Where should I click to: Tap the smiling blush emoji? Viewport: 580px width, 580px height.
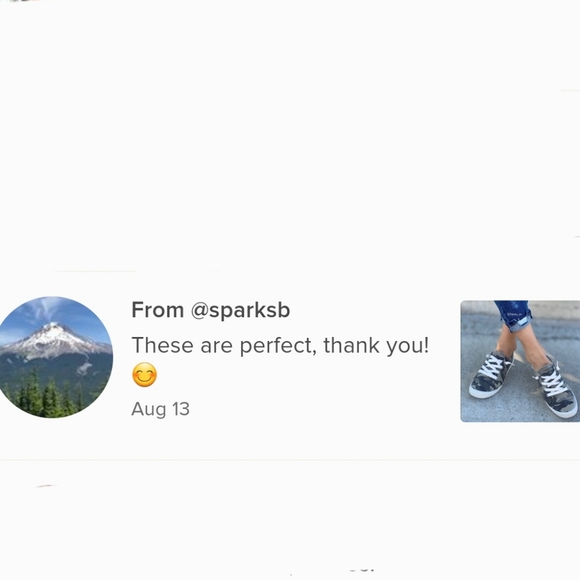[145, 375]
